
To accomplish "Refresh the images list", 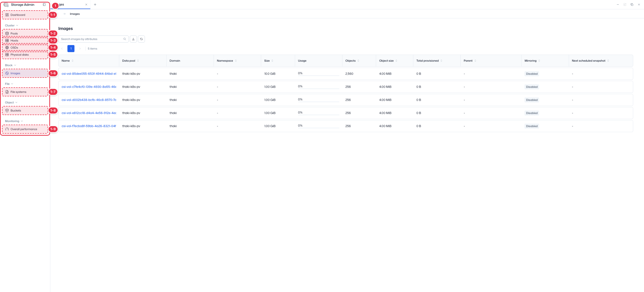I will pos(141,39).
